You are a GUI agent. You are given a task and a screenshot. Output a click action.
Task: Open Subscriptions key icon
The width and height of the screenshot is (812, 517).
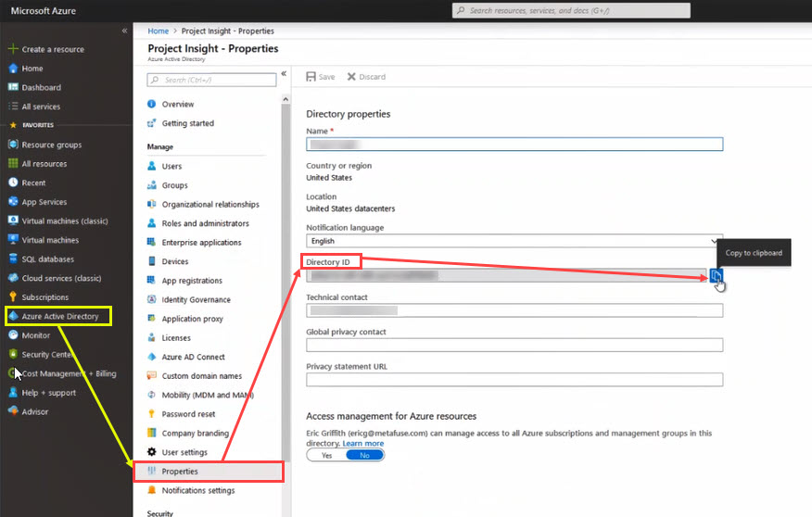coord(13,297)
